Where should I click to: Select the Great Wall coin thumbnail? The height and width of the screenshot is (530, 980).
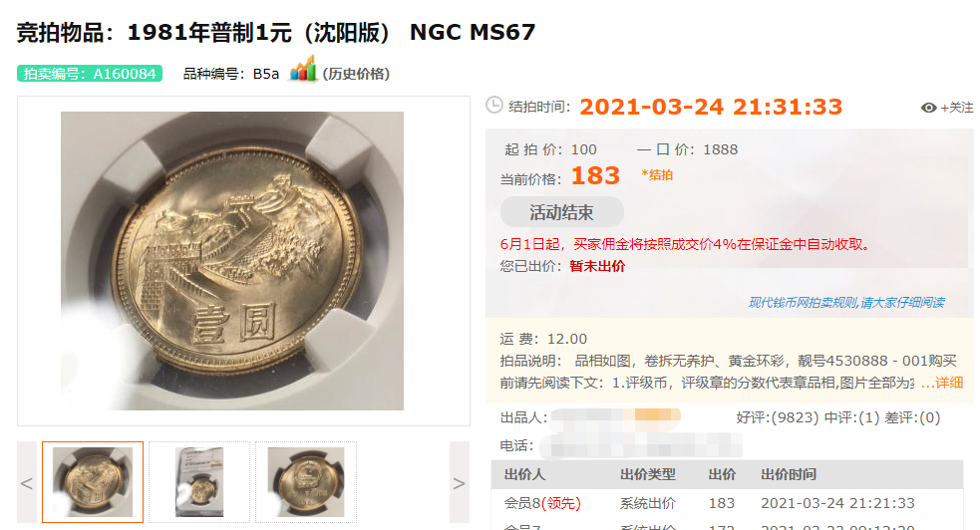coord(93,482)
